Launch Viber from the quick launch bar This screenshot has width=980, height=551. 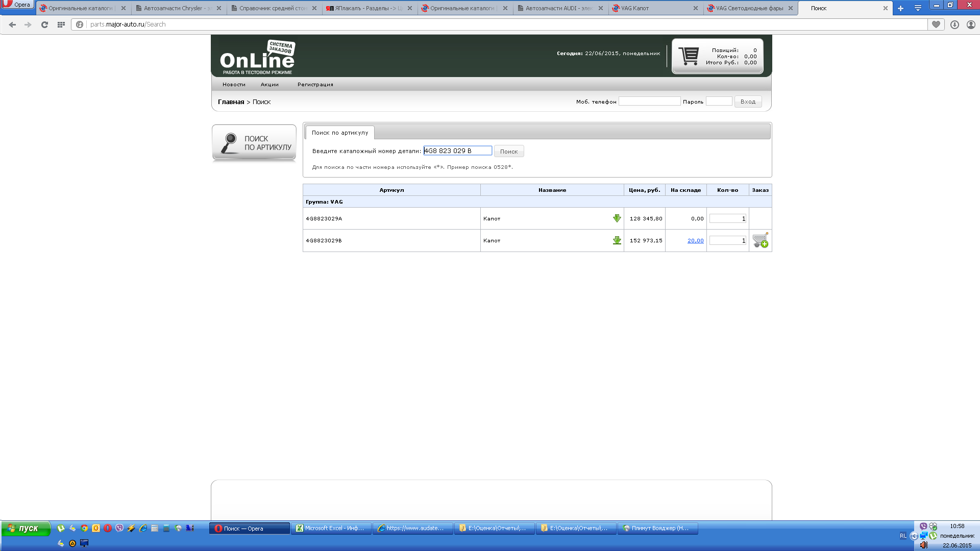pos(119,529)
